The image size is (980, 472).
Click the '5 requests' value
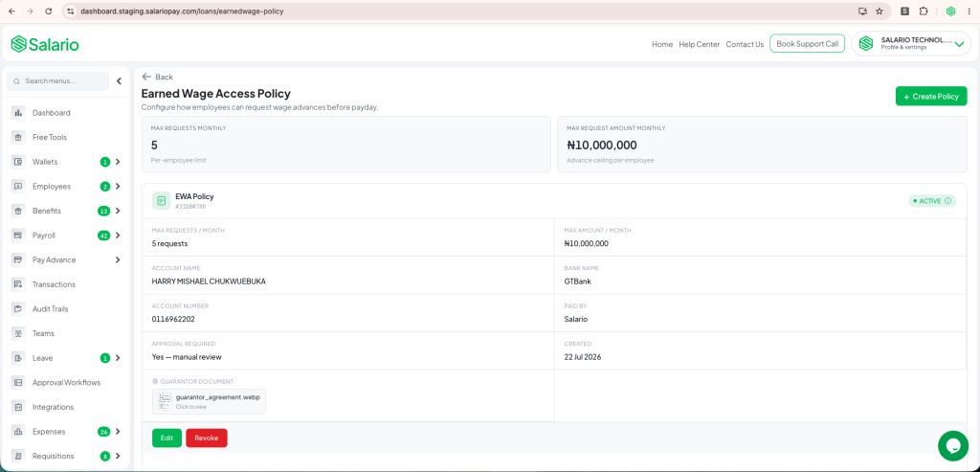[x=170, y=244]
